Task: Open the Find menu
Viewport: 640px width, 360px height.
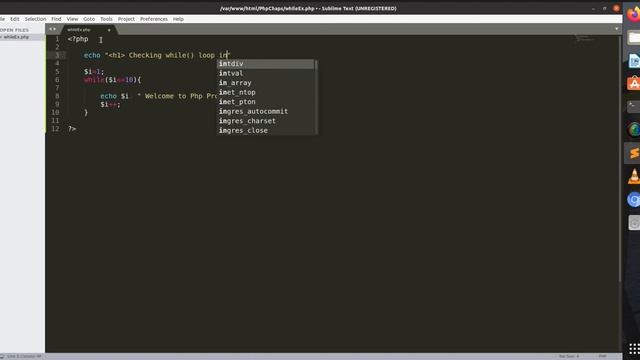Action: coord(56,19)
